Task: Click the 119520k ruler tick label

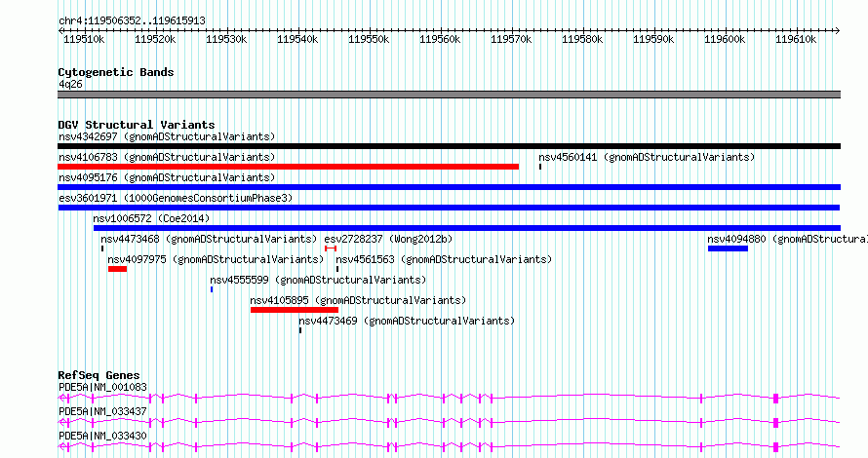Action: click(155, 39)
